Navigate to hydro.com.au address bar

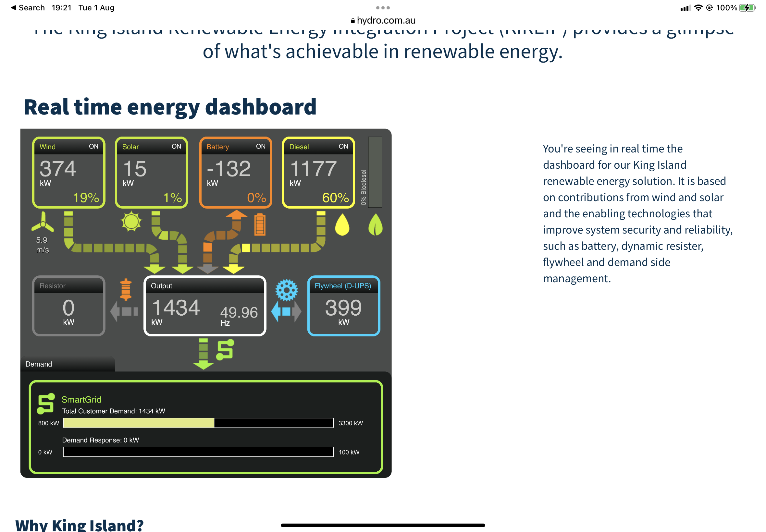click(x=383, y=20)
